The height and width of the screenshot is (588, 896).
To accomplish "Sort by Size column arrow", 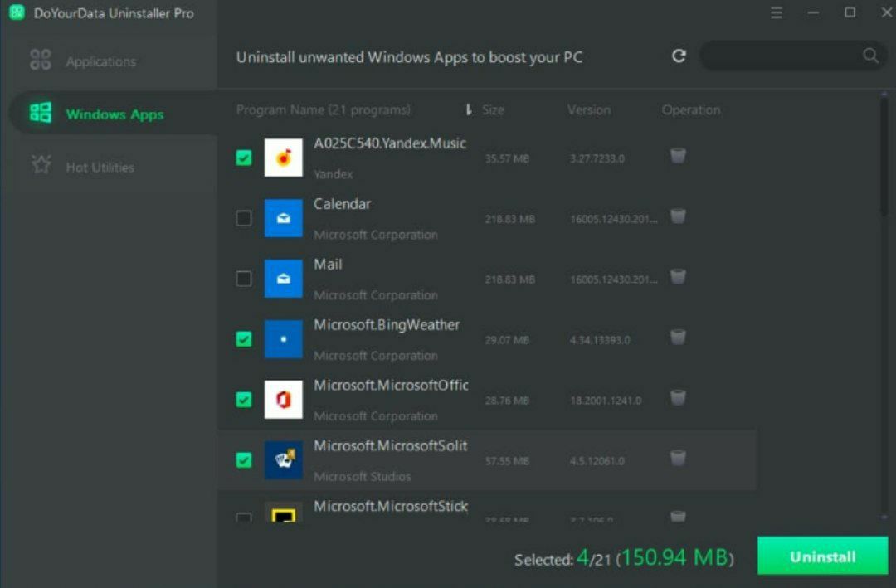I will click(x=469, y=109).
